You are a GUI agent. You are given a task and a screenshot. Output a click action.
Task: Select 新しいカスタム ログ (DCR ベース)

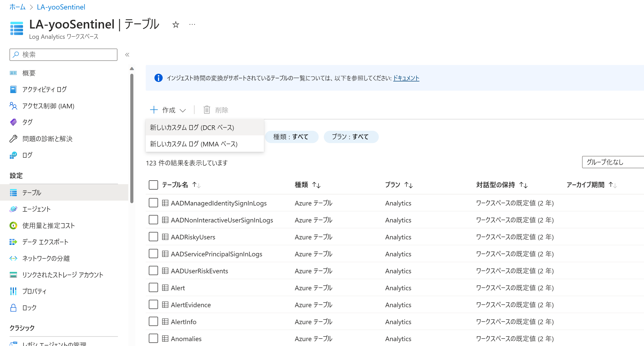point(192,127)
